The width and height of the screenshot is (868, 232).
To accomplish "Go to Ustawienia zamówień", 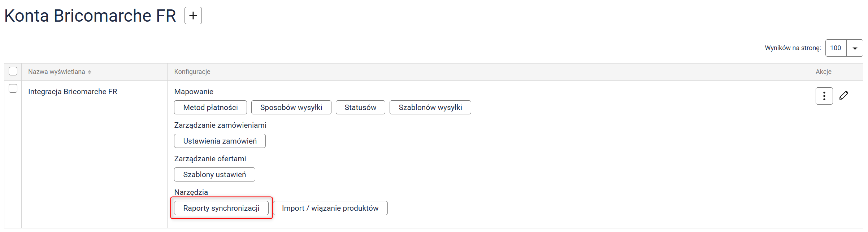I will tap(220, 141).
